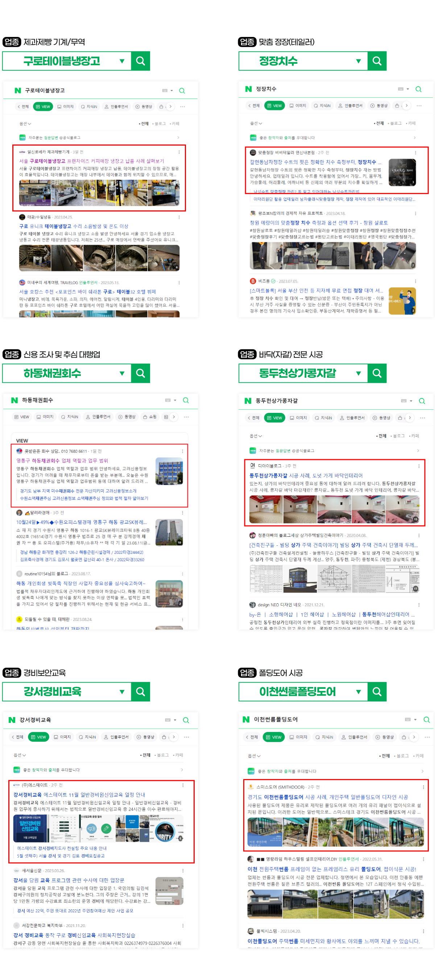Click the magnifier icon in 이천썬룸폴딩도어 Naver search bar
The width and height of the screenshot is (435, 980).
[427, 720]
